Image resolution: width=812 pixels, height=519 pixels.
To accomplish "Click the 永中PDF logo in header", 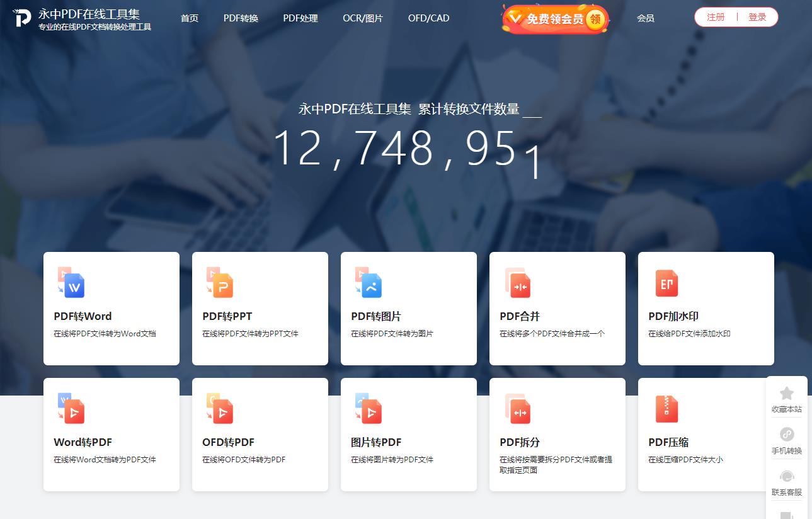I will coord(23,18).
